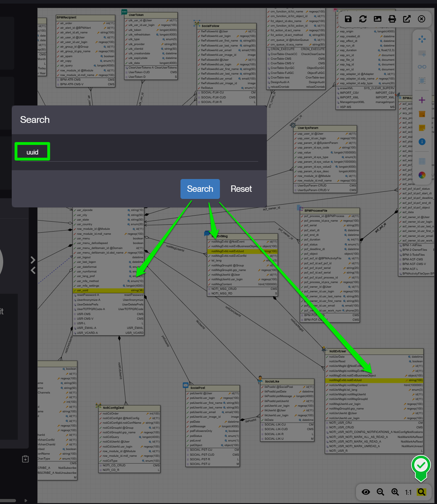The width and height of the screenshot is (437, 504).
Task: Click the horizontal scrollbar at bottom left
Action: point(8,501)
